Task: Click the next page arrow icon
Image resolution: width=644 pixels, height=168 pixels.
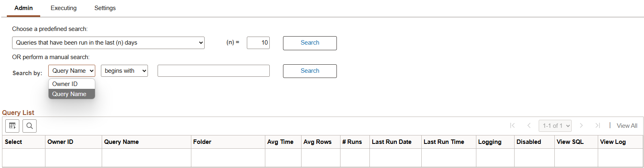Action: (581, 126)
